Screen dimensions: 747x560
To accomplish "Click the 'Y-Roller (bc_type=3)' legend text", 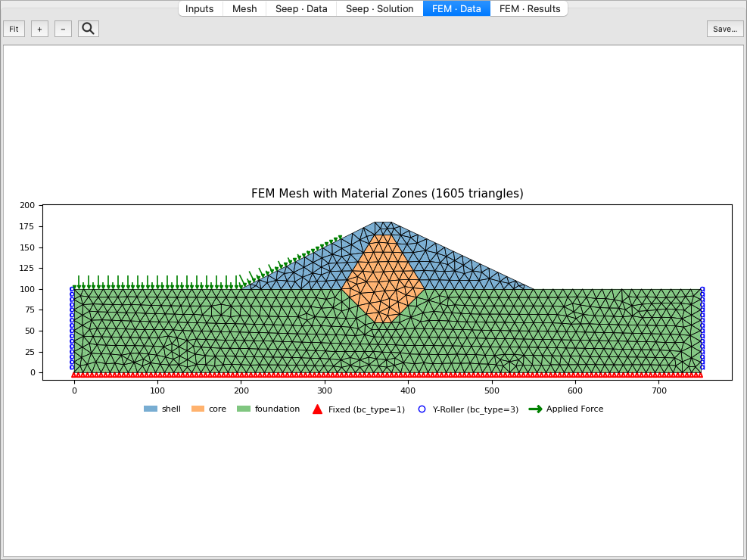I will [x=475, y=409].
